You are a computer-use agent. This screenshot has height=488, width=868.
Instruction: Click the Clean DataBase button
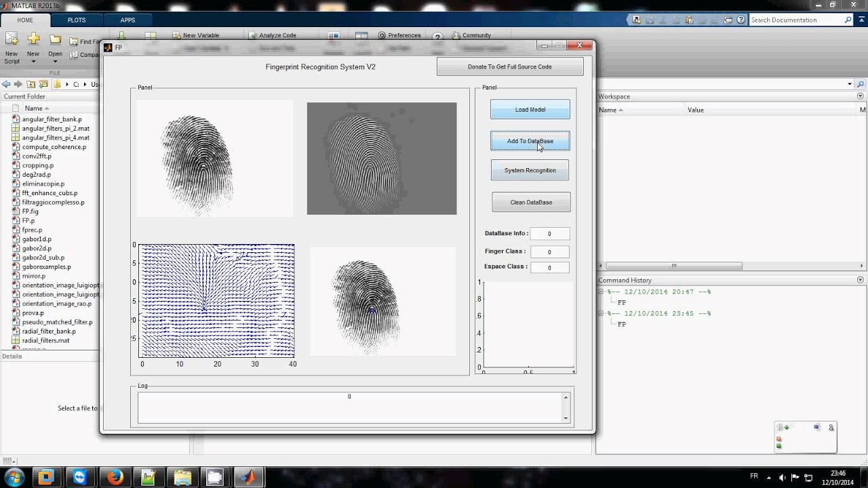click(x=531, y=202)
